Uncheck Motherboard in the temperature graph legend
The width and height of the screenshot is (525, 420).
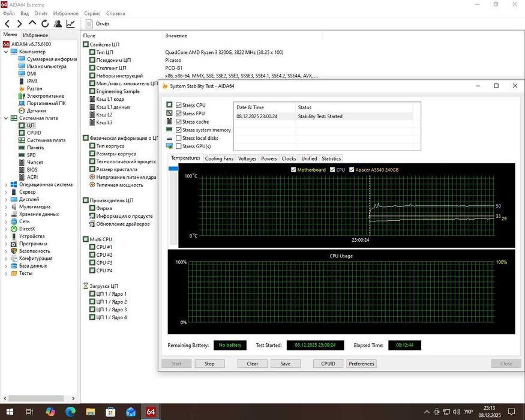coord(293,170)
